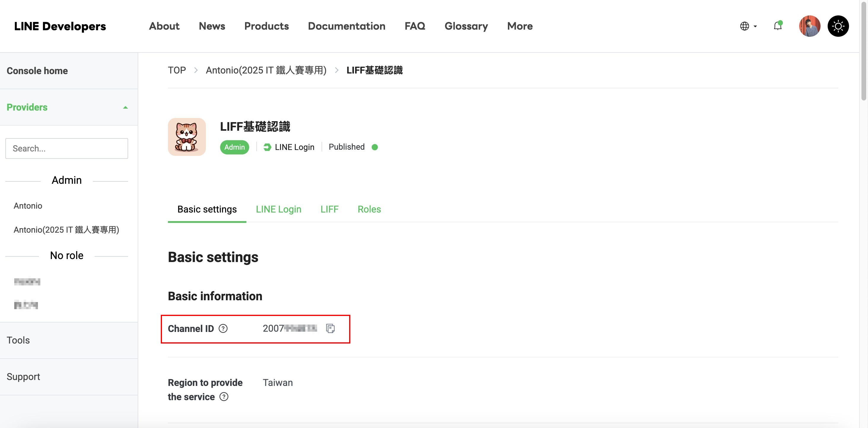Copy the Channel ID value

click(x=330, y=328)
